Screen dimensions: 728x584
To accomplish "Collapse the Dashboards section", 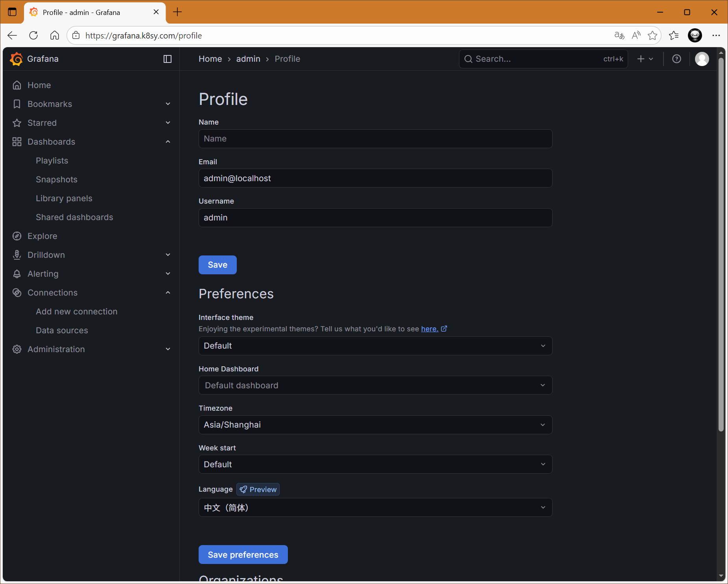I will coord(168,142).
